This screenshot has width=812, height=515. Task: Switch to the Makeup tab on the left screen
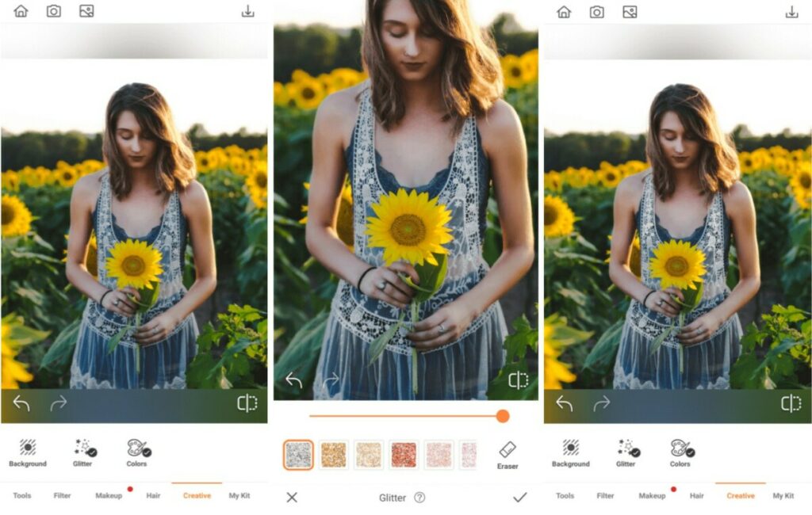[x=109, y=495]
